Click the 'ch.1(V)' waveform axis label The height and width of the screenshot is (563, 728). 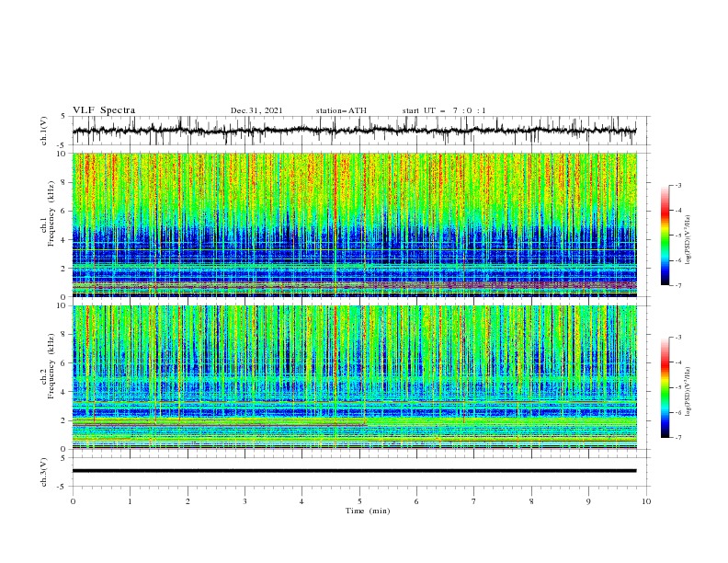pyautogui.click(x=44, y=131)
